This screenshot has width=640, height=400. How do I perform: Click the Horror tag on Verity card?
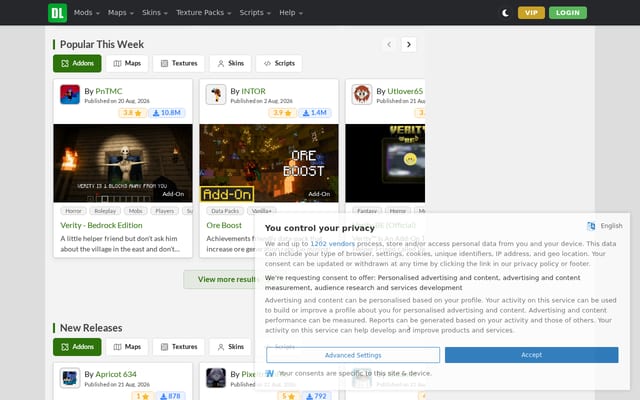(x=73, y=211)
